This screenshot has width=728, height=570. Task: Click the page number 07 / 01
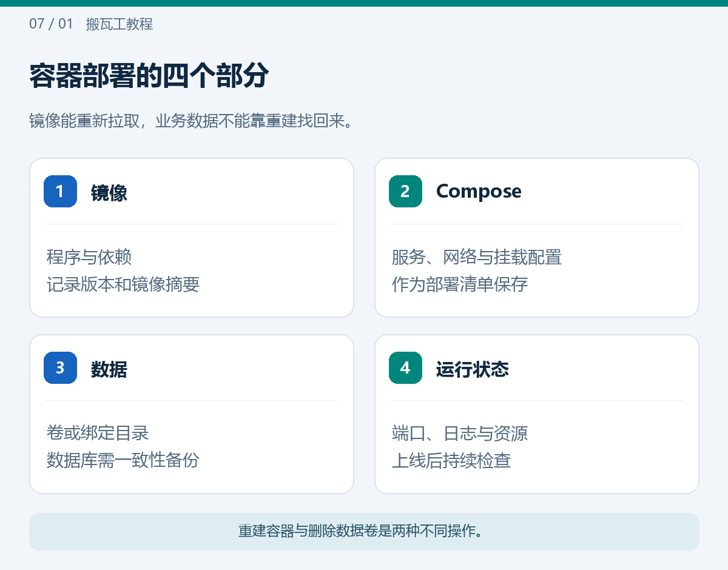point(51,24)
